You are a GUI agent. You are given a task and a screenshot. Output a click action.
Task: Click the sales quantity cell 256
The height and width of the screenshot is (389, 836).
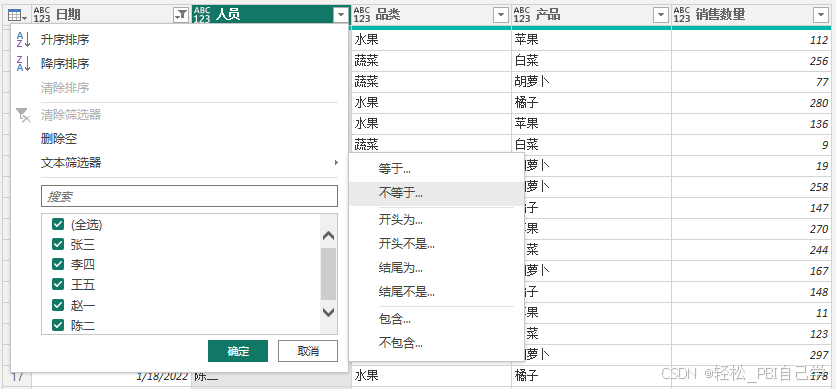tap(751, 61)
